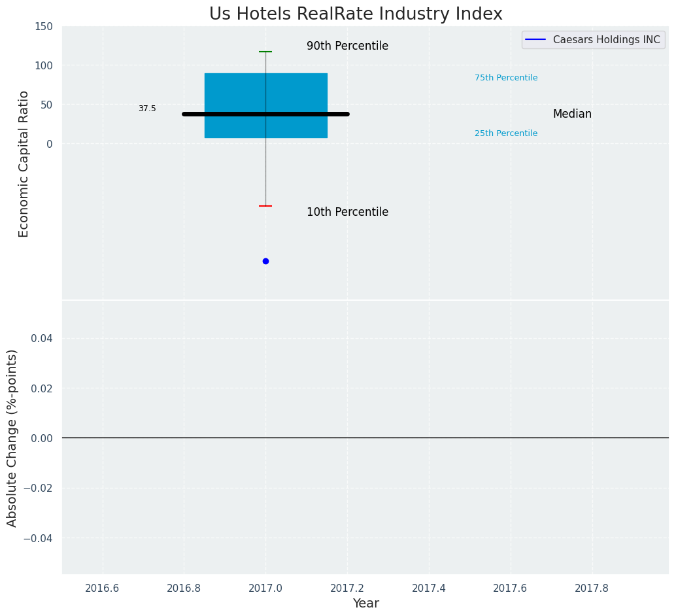Select the 10th Percentile label
676x616 pixels.
[347, 213]
